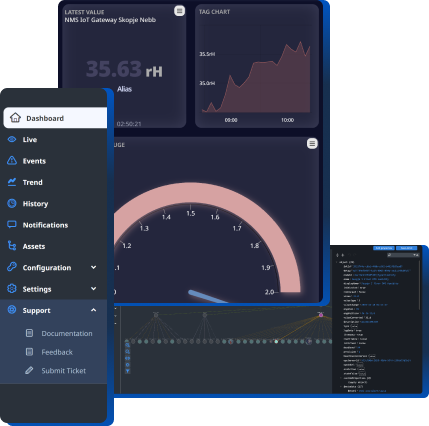Click the 35.5rH chart axis label
The height and width of the screenshot is (426, 429).
tap(207, 54)
